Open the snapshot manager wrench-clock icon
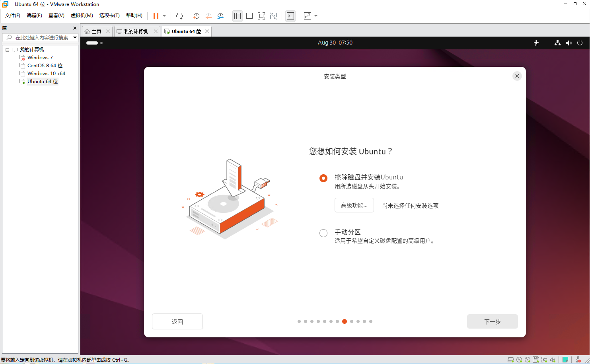590x364 pixels. tap(220, 16)
